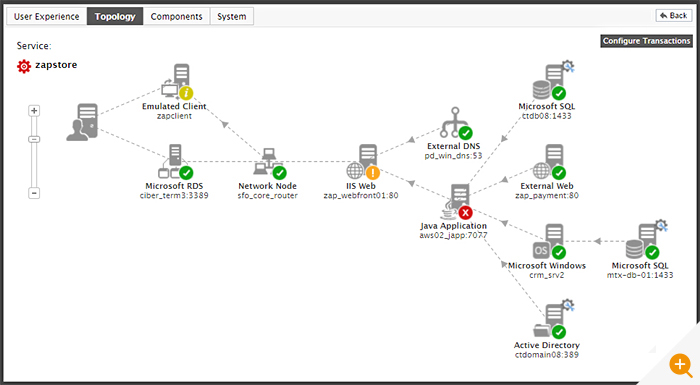Open the User Experience tab
This screenshot has width=700, height=385.
pos(46,17)
